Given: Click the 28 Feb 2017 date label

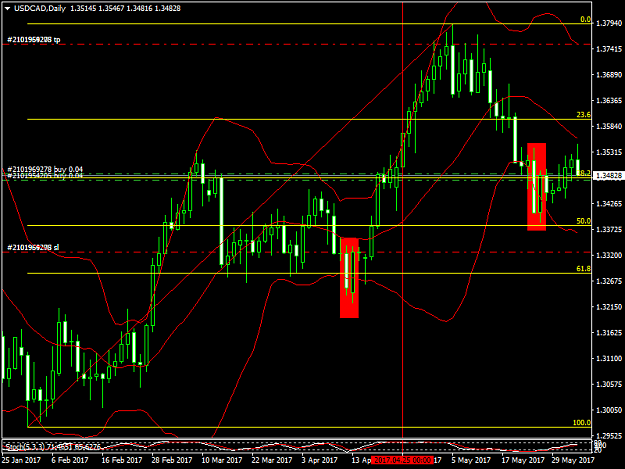Looking at the screenshot, I should pyautogui.click(x=172, y=460).
